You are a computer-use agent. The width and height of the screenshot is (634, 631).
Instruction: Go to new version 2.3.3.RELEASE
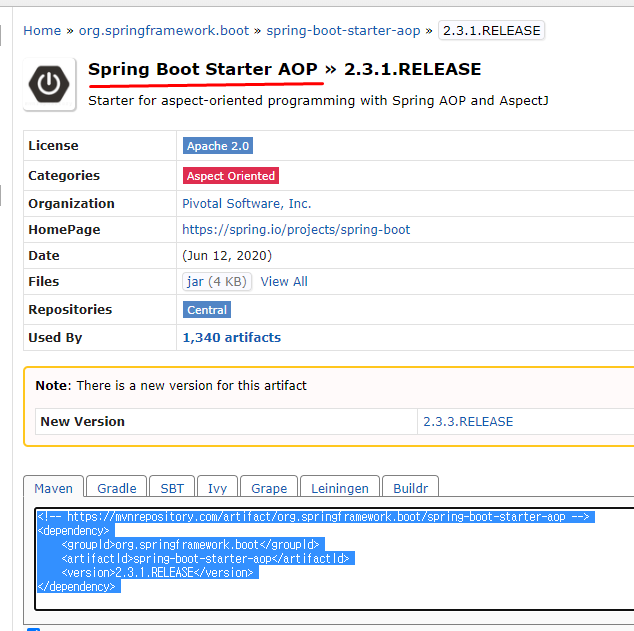tap(468, 422)
